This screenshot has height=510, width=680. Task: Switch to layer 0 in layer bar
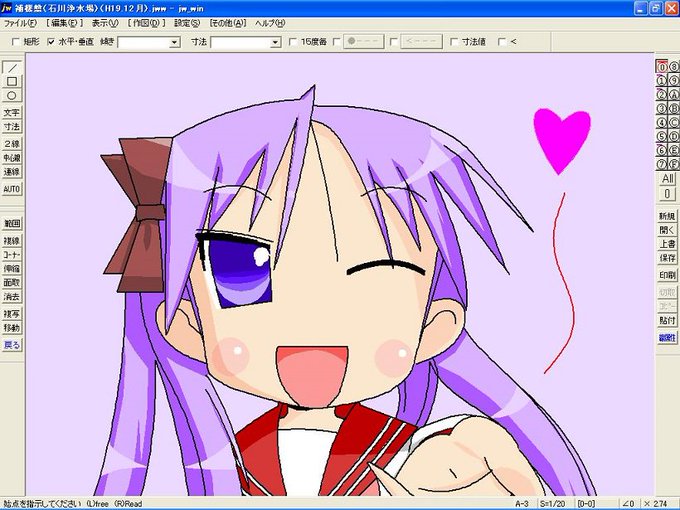[x=661, y=67]
